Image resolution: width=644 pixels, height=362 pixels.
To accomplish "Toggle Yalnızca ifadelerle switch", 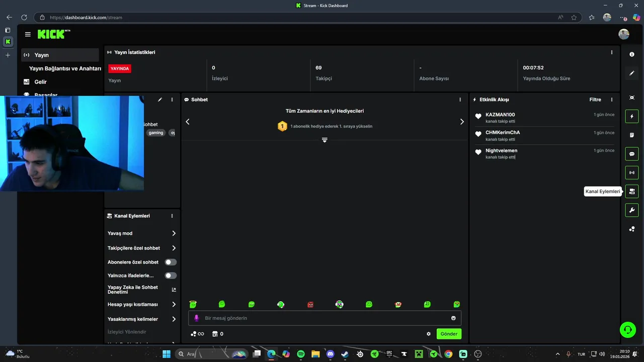I will tap(171, 276).
